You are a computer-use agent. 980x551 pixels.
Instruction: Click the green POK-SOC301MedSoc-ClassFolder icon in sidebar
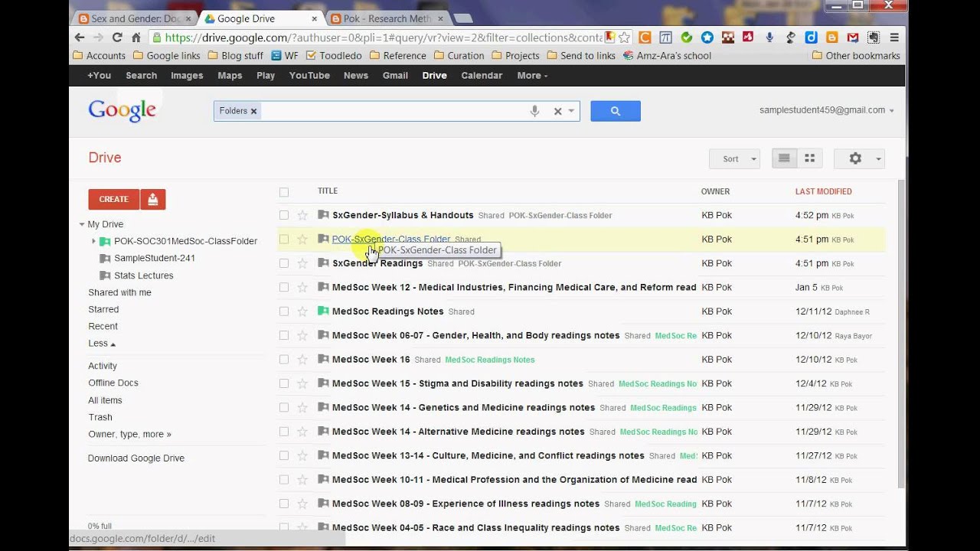pos(105,241)
